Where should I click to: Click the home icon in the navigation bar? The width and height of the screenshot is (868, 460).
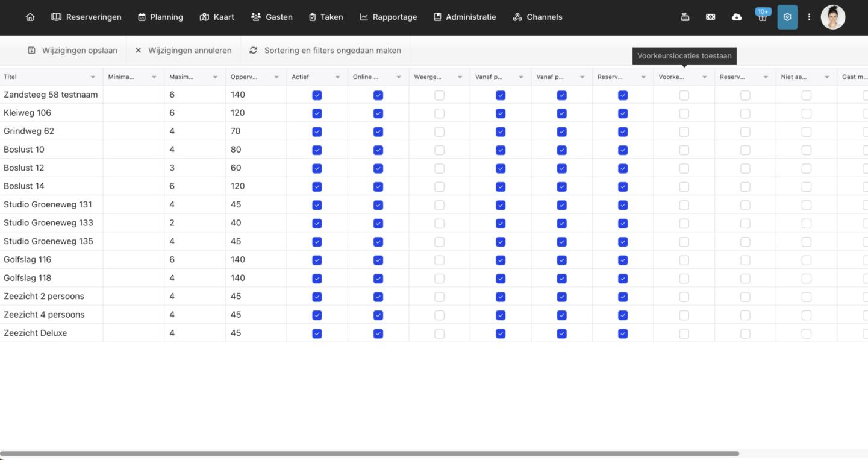[x=30, y=17]
